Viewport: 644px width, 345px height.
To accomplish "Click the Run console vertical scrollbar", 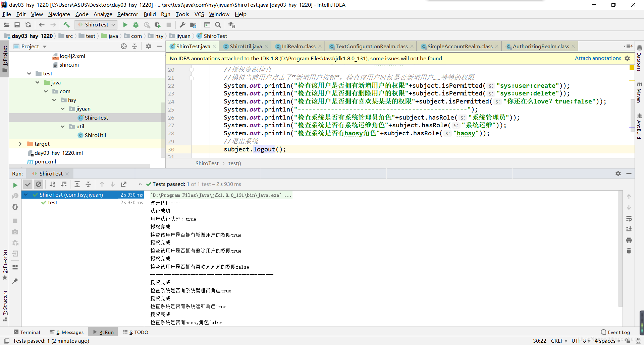I will click(x=620, y=249).
